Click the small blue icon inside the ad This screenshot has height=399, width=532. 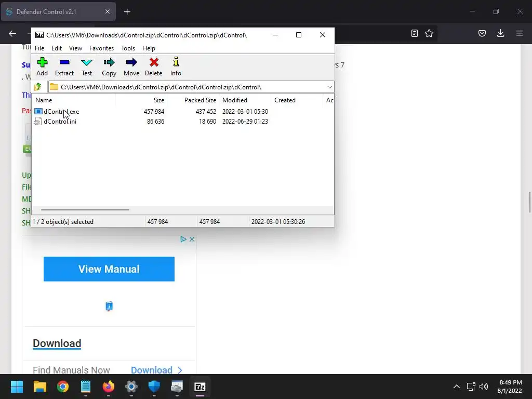tap(109, 307)
